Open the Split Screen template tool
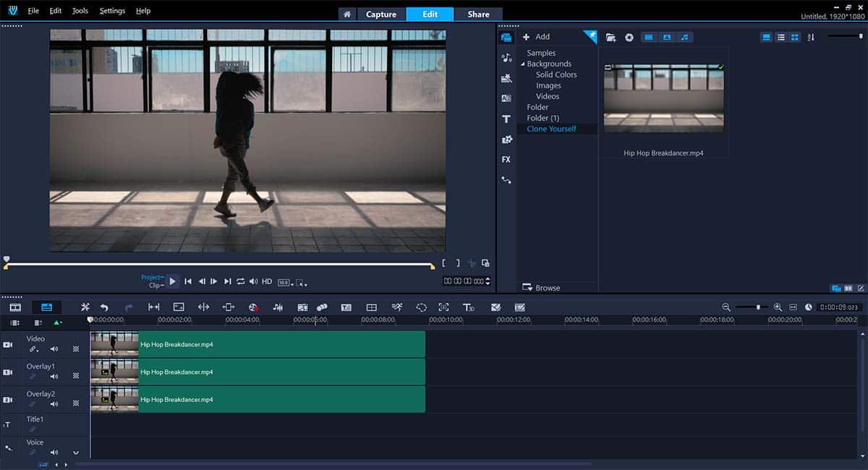The image size is (868, 470). coord(371,307)
